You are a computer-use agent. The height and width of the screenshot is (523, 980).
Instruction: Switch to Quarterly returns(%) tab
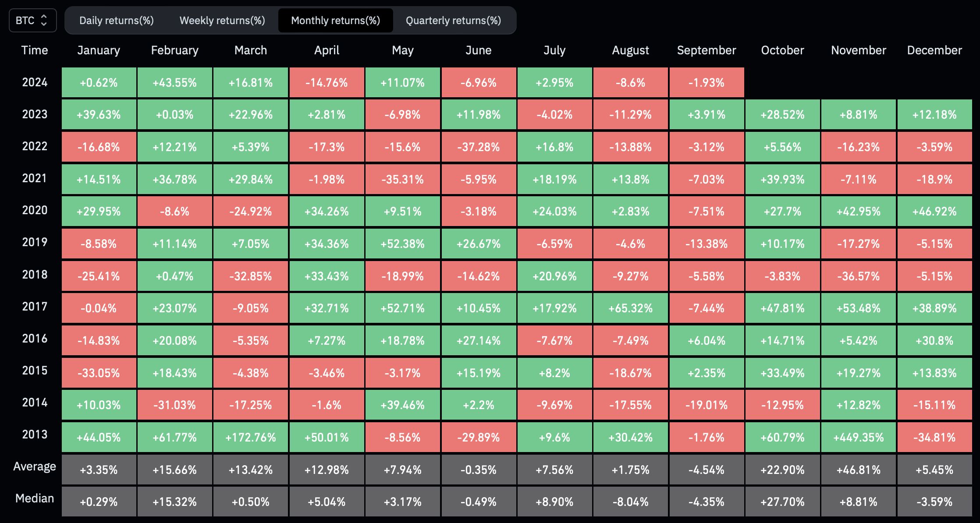(x=453, y=21)
